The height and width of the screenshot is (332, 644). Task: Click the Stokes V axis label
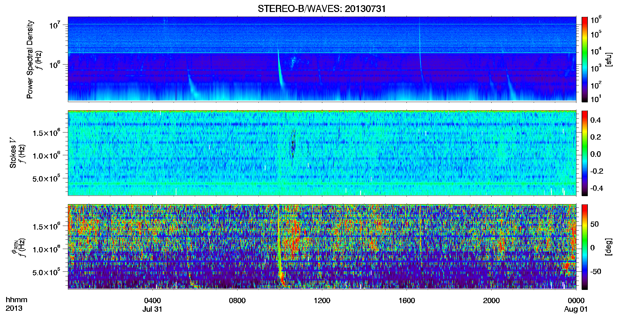[x=13, y=153]
